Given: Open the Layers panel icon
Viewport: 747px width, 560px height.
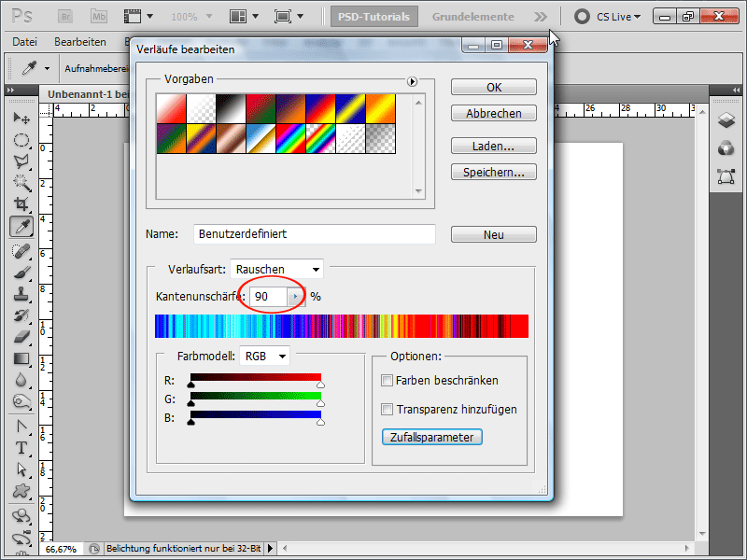Looking at the screenshot, I should click(726, 120).
